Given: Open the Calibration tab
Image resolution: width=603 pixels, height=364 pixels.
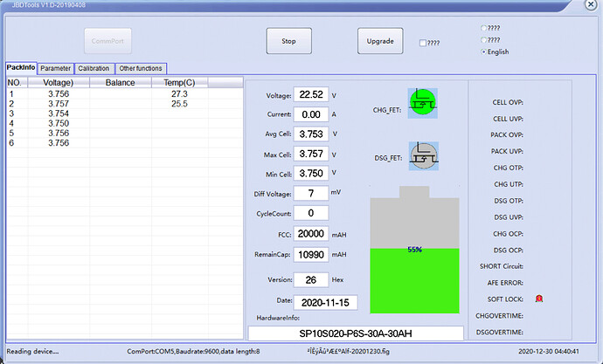Looking at the screenshot, I should click(94, 68).
